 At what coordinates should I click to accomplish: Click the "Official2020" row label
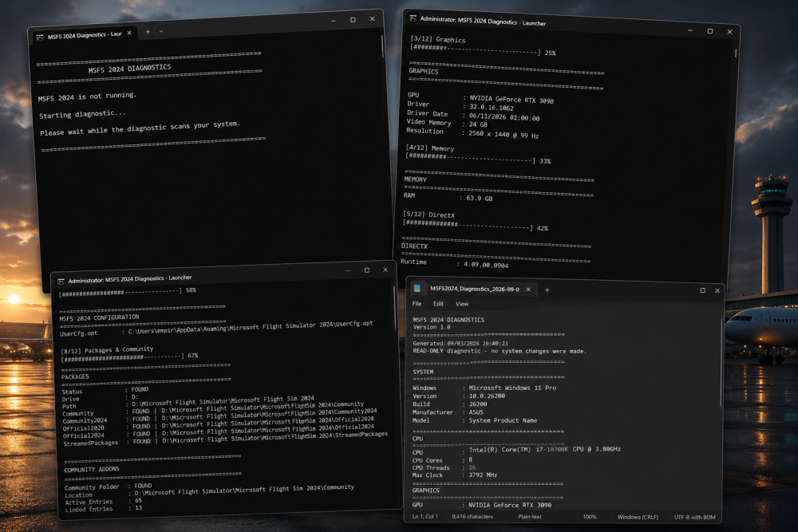(83, 428)
